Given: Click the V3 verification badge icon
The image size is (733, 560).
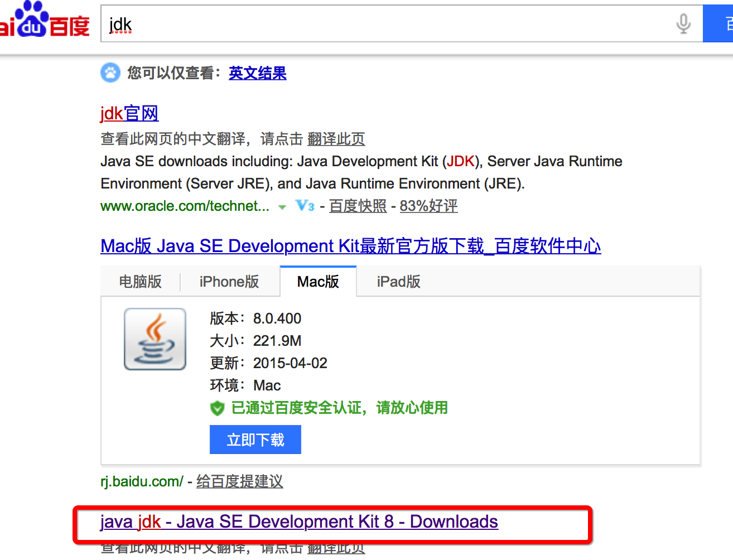Looking at the screenshot, I should 305,206.
